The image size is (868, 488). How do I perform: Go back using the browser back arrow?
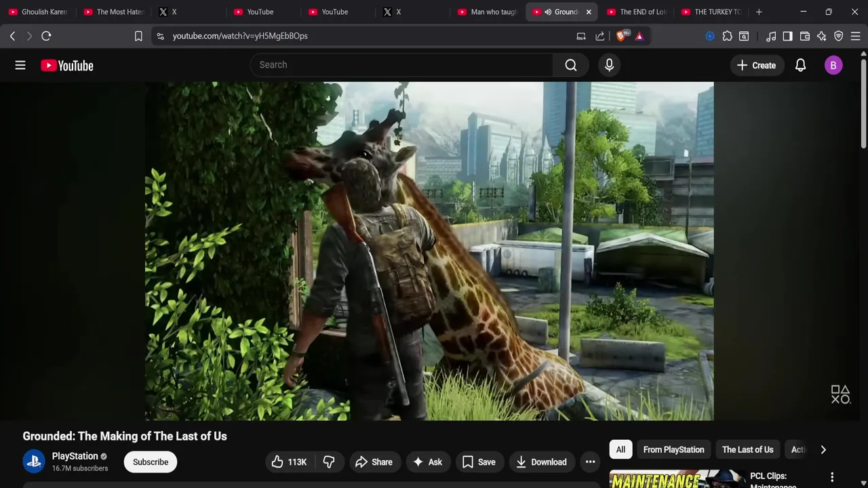pos(12,36)
